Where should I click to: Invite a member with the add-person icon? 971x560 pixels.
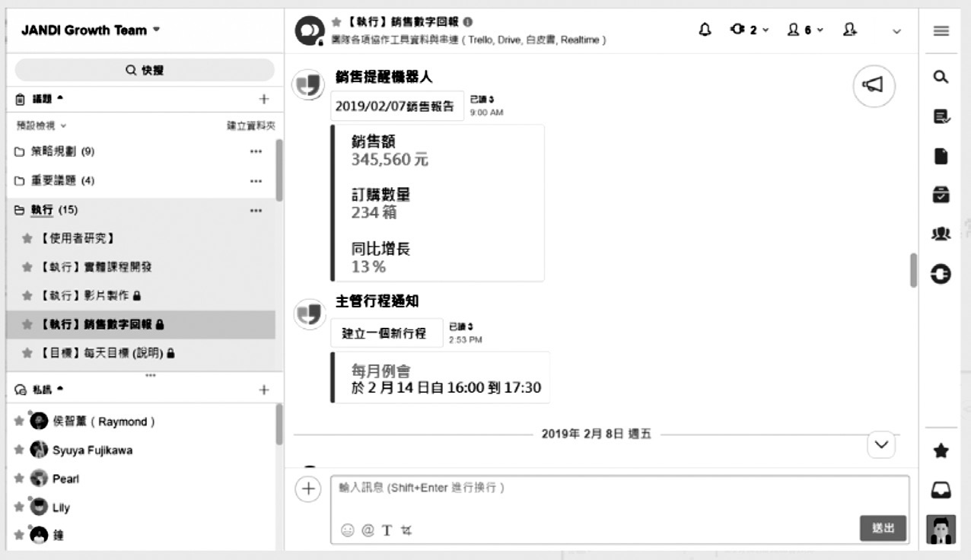tap(851, 30)
